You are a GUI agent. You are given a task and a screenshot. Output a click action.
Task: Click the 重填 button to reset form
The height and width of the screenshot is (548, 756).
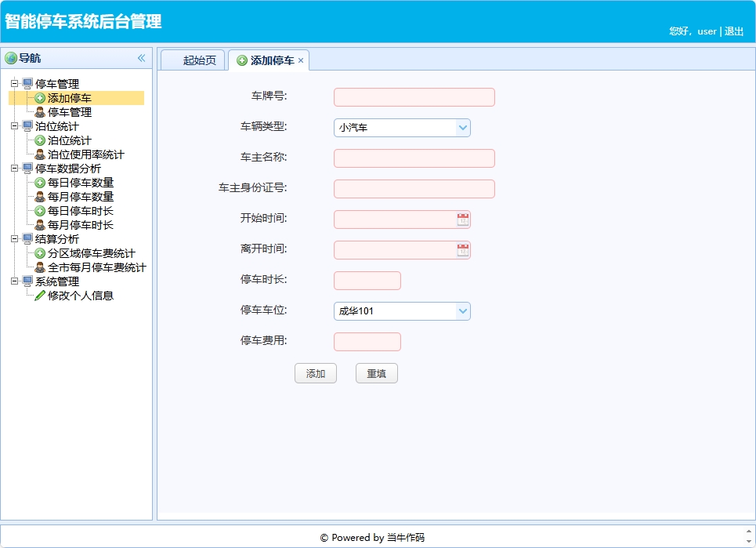pos(376,373)
